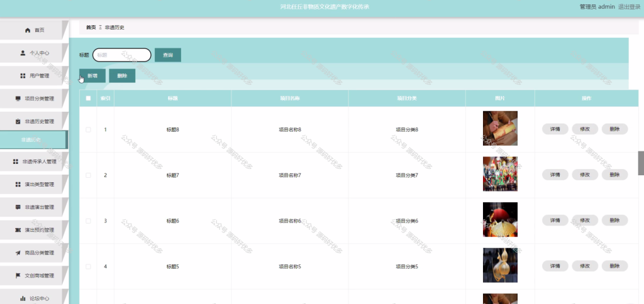Click 修改 for row 标题5
Image resolution: width=644 pixels, height=304 pixels.
pyautogui.click(x=585, y=266)
